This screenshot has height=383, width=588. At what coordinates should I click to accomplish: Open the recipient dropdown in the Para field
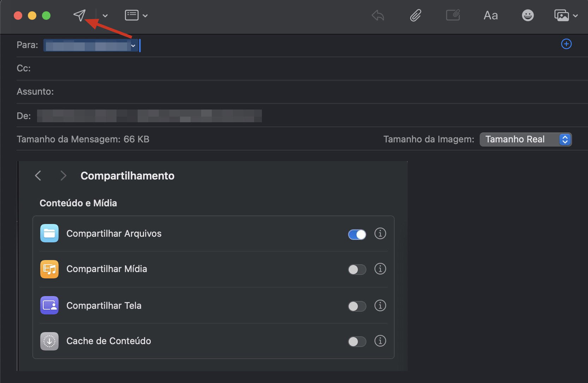click(x=133, y=45)
